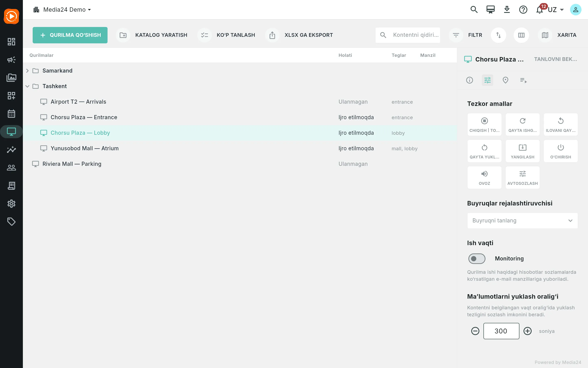Open the XARITA map view button
The width and height of the screenshot is (588, 368).
pyautogui.click(x=557, y=35)
